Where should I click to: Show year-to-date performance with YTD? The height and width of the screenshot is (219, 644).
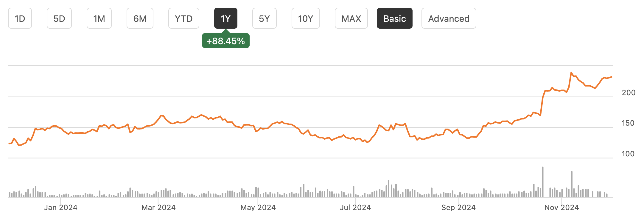pyautogui.click(x=183, y=18)
